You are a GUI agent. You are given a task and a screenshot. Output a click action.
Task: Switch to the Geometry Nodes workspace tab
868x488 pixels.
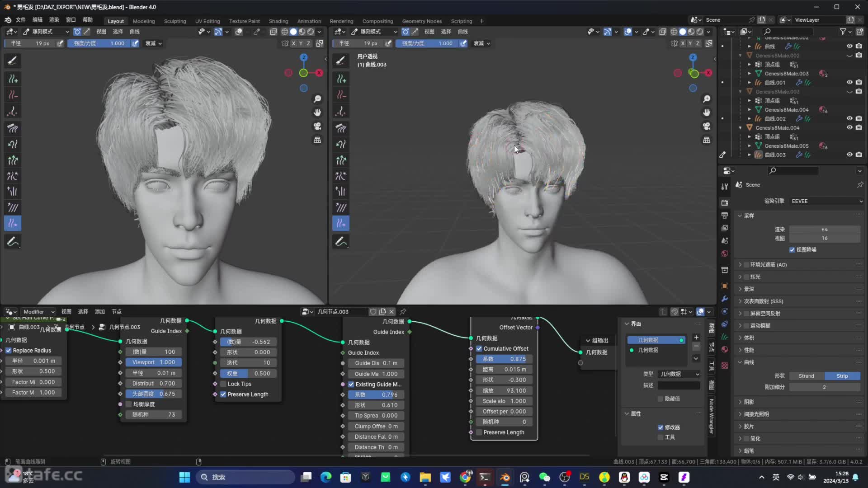[x=422, y=21]
